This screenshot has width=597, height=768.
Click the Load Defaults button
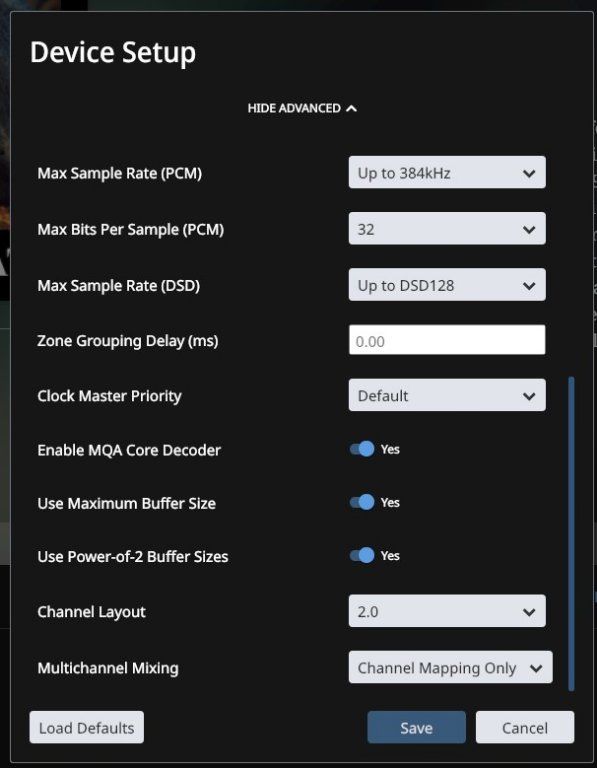pos(87,727)
